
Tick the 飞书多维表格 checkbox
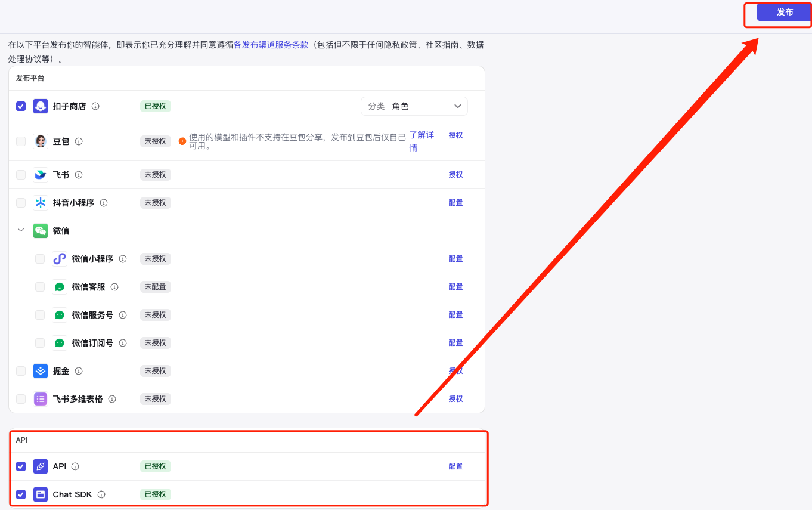[x=21, y=399]
